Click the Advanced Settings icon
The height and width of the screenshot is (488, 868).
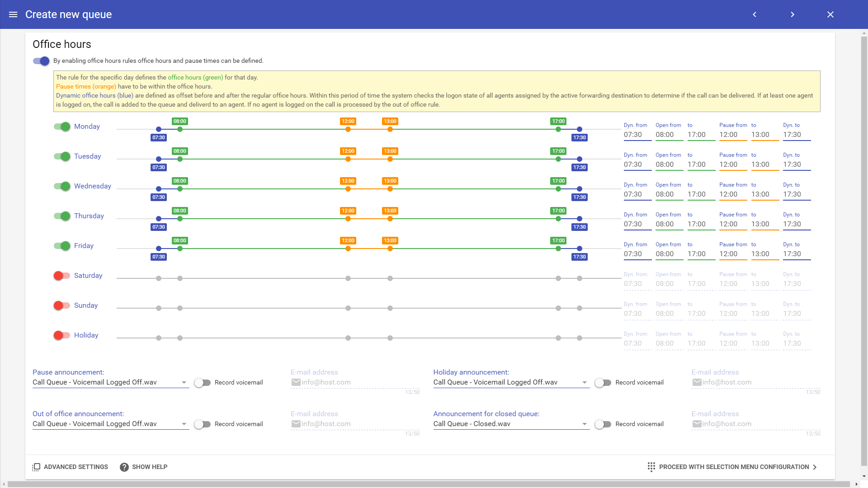click(36, 467)
